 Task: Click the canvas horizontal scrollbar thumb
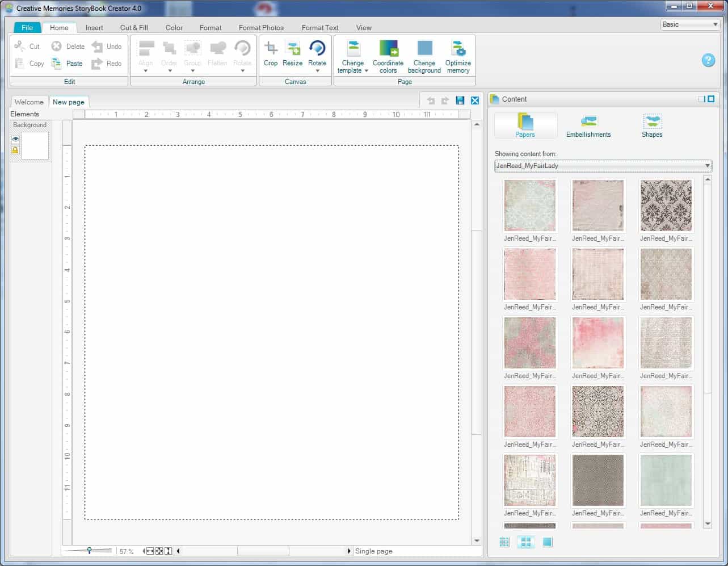[263, 551]
